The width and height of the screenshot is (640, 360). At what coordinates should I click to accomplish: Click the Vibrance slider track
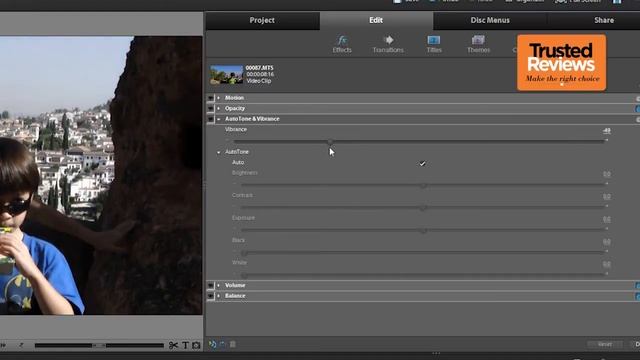coord(419,141)
